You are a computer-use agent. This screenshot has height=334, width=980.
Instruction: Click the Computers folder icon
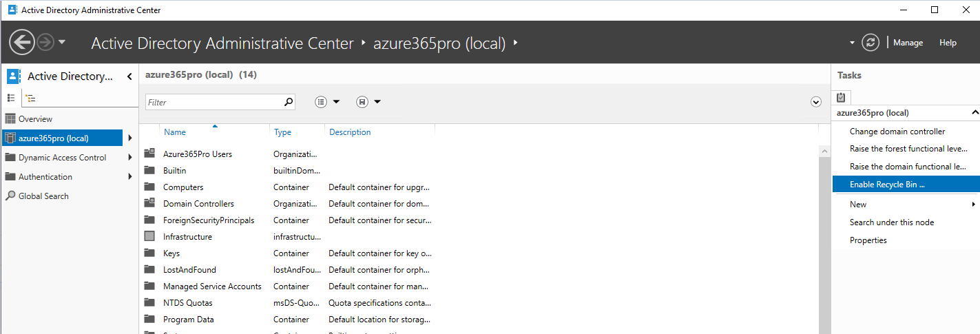tap(149, 187)
